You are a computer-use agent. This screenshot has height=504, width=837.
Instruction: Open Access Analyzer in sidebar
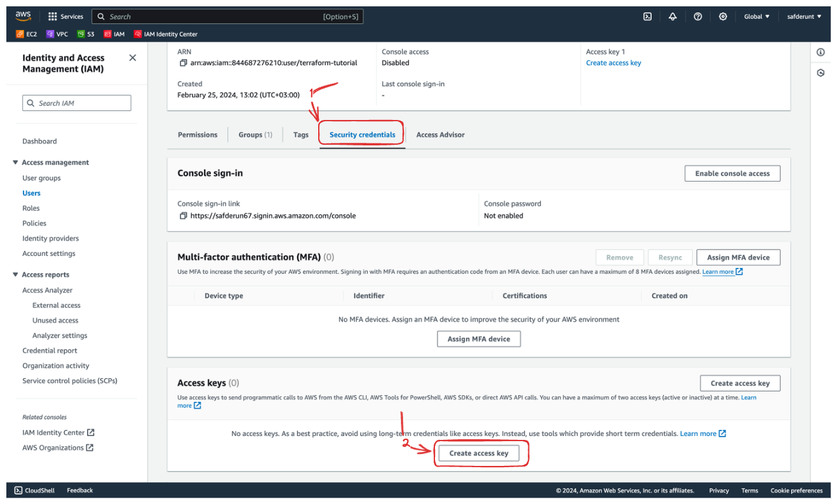pos(48,290)
